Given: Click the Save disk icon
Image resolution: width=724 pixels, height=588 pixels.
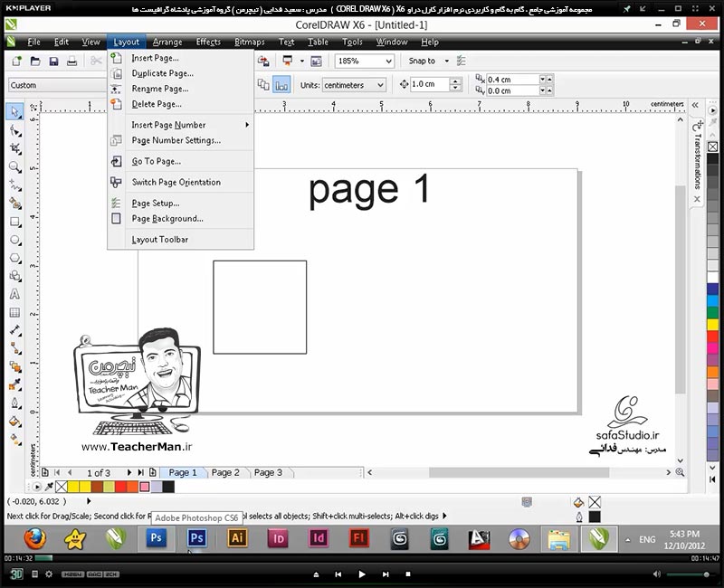Looking at the screenshot, I should [x=53, y=61].
